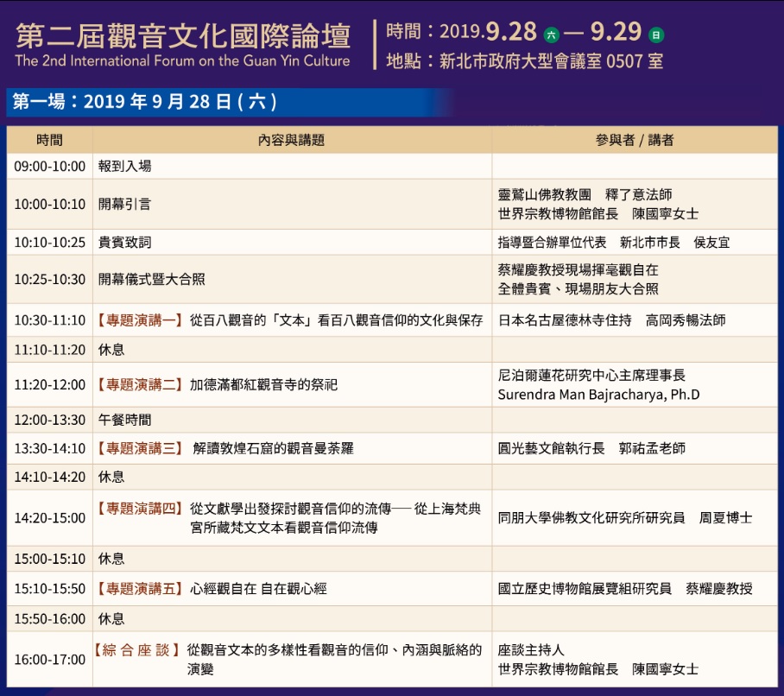Click the English subtitle about Guan Yin Culture
The height and width of the screenshot is (696, 784).
click(182, 61)
